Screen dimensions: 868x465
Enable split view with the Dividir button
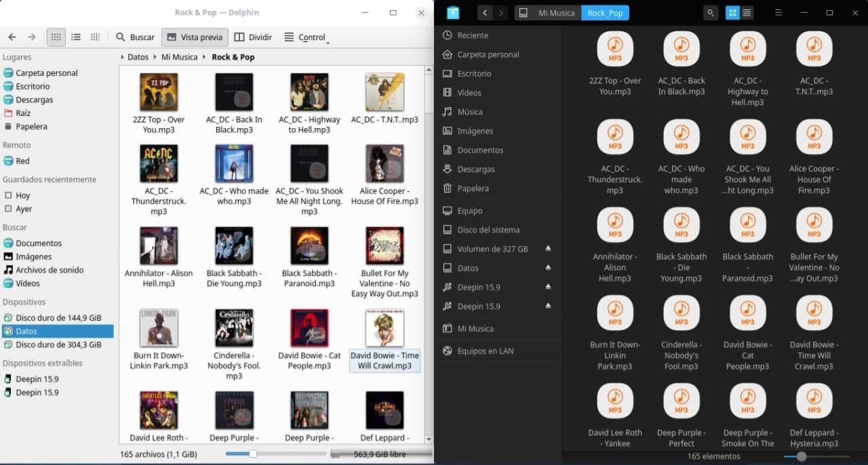click(252, 37)
